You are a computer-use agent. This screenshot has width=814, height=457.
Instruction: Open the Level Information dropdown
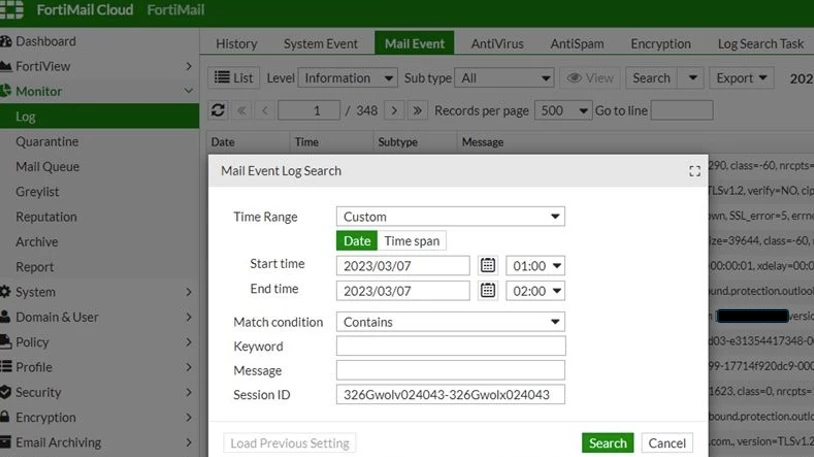click(348, 78)
